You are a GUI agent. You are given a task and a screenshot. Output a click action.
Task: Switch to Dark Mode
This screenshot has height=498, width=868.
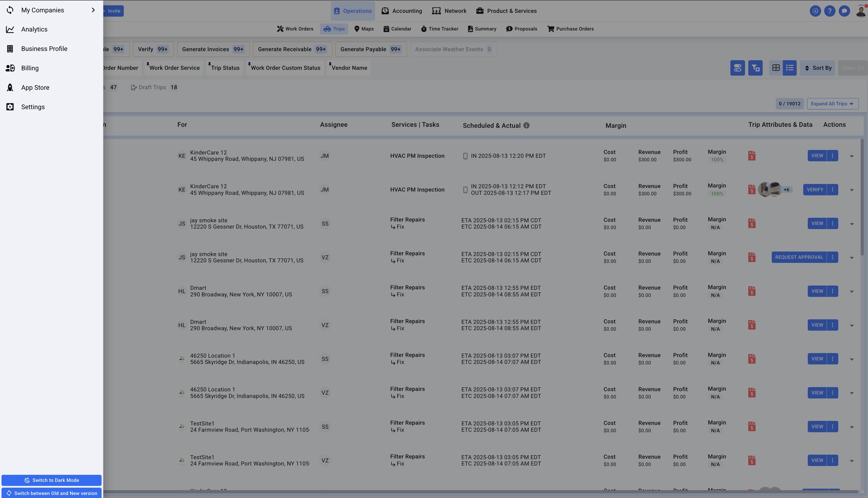pos(51,480)
